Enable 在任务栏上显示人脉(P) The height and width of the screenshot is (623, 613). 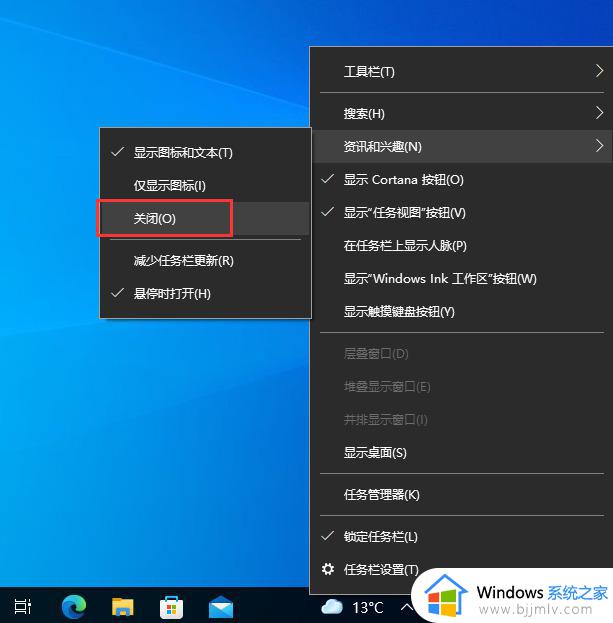(x=462, y=246)
